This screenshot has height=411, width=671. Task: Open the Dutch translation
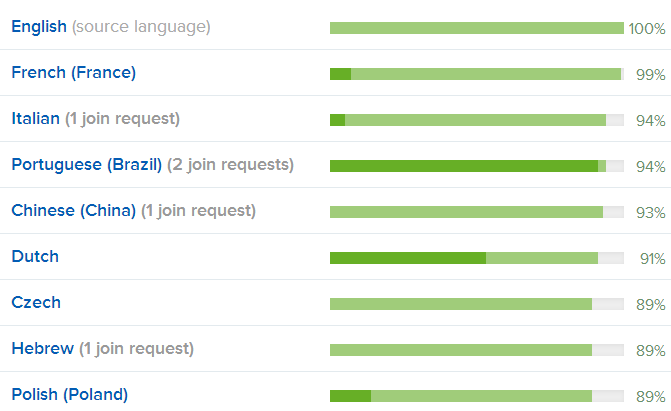35,256
